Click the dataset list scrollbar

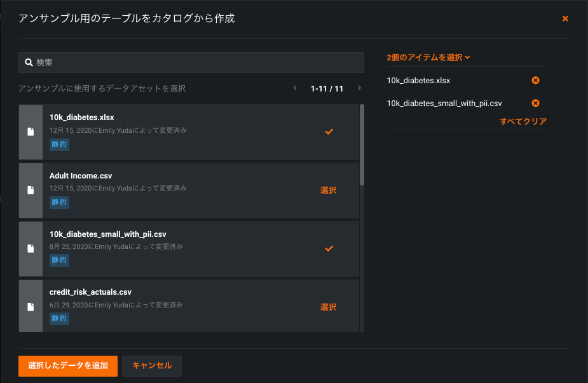[x=362, y=146]
